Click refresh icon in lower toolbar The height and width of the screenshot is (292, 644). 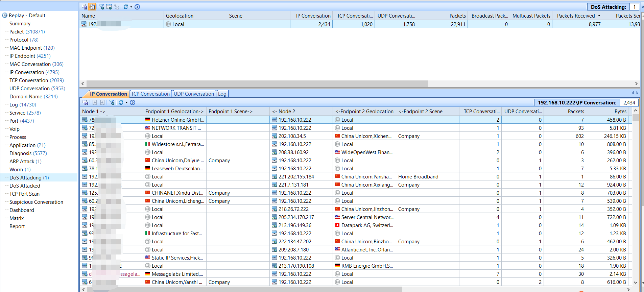tap(121, 102)
